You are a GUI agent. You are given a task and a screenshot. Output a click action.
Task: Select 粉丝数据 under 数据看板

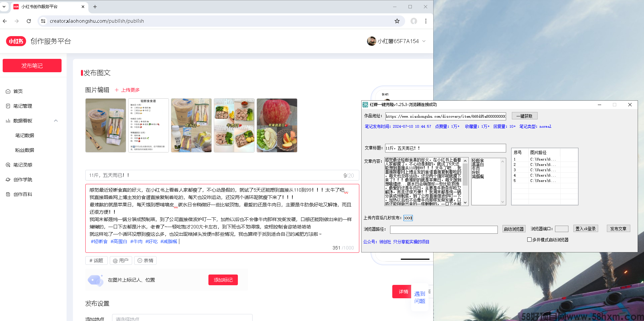(25, 150)
